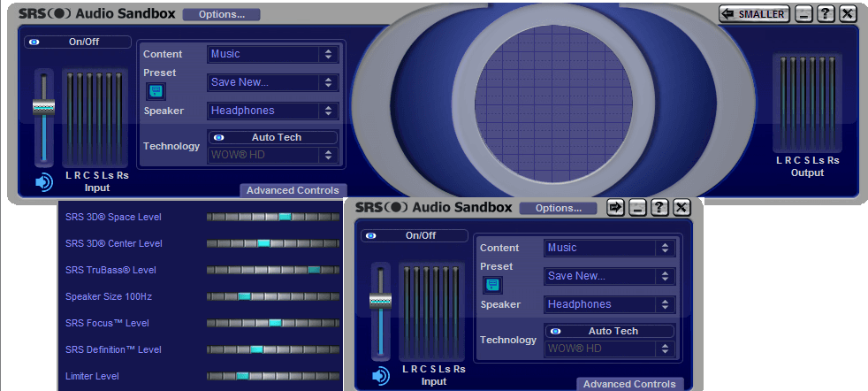Click the SRS 3D Center Level slider
The height and width of the screenshot is (391, 868).
[x=273, y=243]
